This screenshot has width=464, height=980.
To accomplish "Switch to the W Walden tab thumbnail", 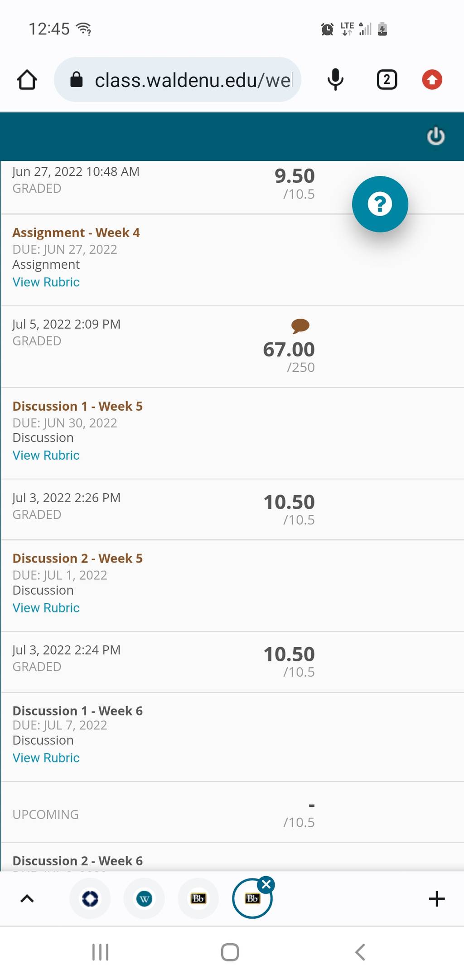I will point(144,898).
